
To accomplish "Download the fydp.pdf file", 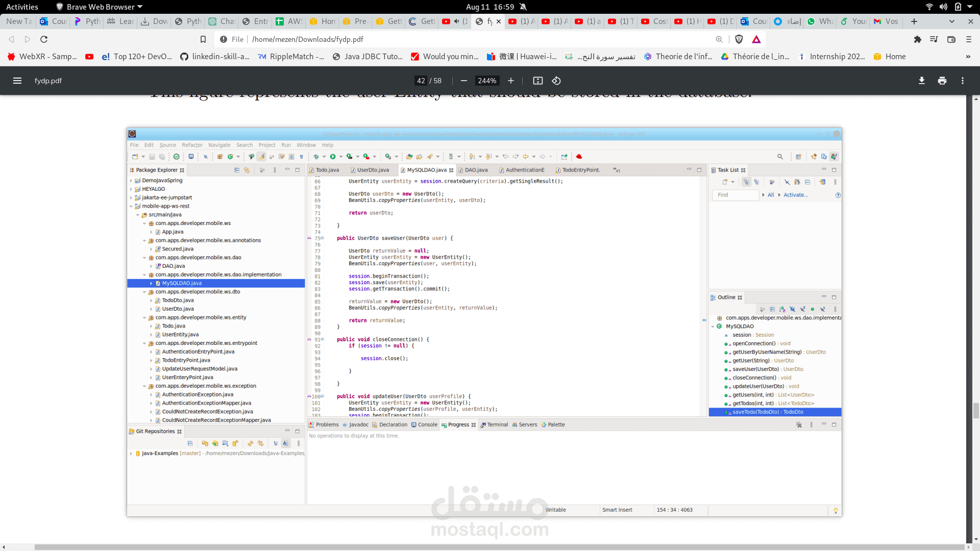I will pyautogui.click(x=921, y=81).
